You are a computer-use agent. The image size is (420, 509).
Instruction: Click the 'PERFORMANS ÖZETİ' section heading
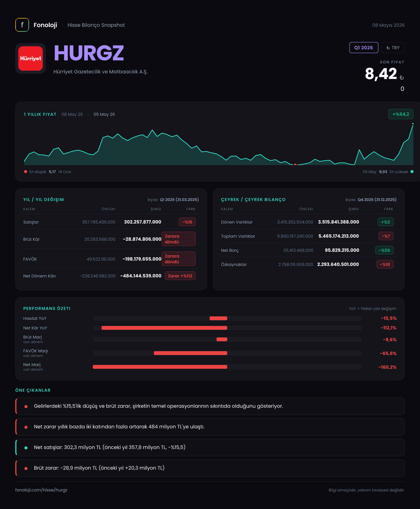47,309
